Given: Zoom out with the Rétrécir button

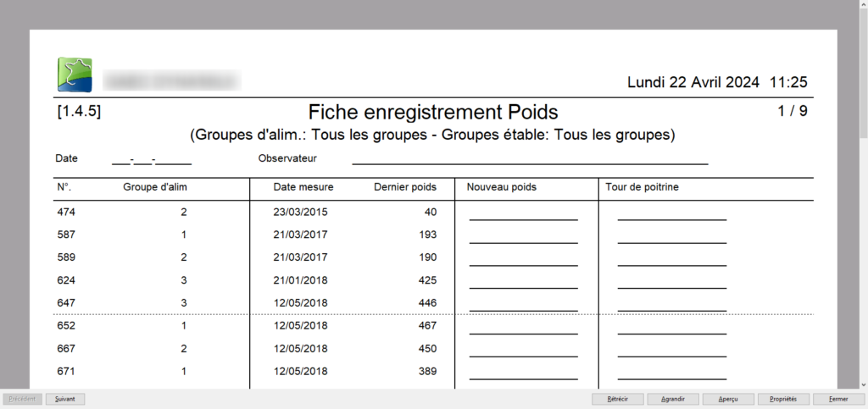Looking at the screenshot, I should tap(617, 399).
